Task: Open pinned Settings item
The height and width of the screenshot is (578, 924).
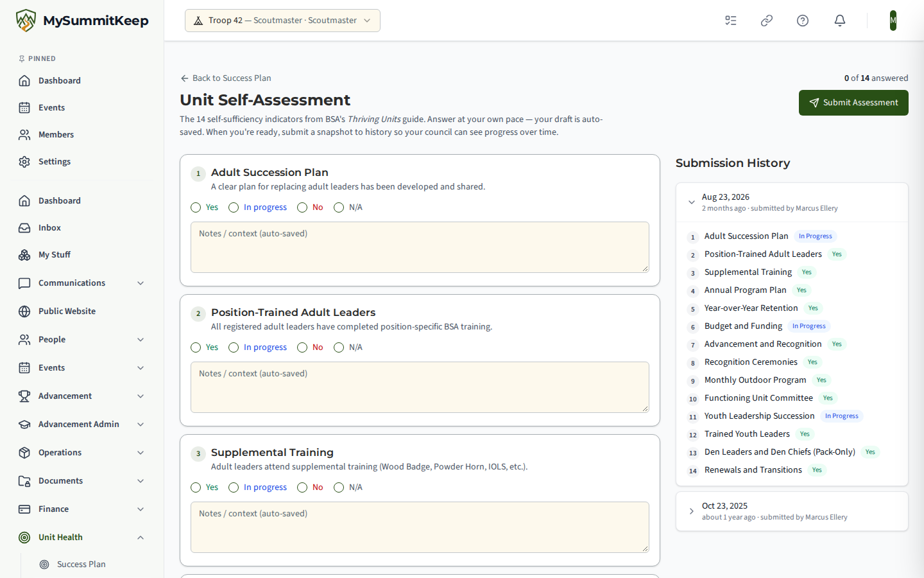Action: coord(82,161)
